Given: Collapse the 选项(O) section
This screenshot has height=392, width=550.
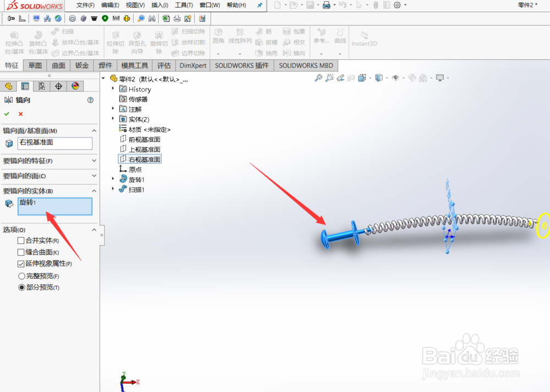Looking at the screenshot, I should 94,230.
